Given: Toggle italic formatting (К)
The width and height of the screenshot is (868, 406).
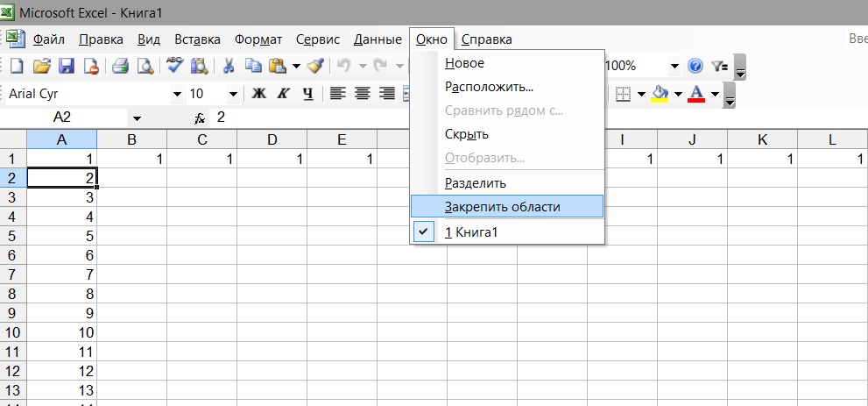Looking at the screenshot, I should click(x=283, y=94).
